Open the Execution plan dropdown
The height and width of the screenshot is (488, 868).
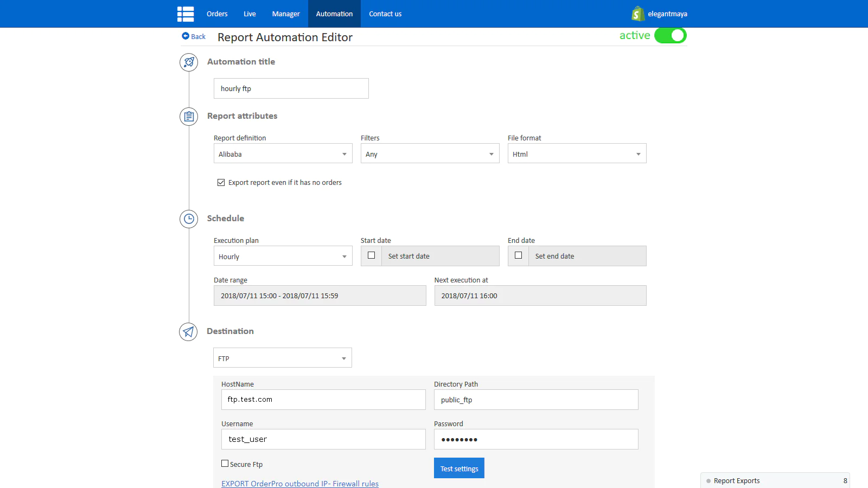[x=283, y=256]
